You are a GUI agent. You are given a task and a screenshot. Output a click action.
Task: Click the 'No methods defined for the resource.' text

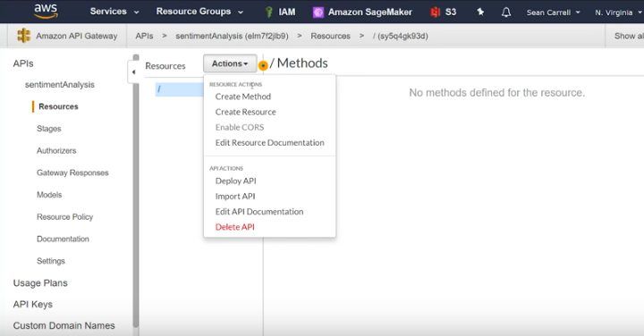[x=497, y=93]
